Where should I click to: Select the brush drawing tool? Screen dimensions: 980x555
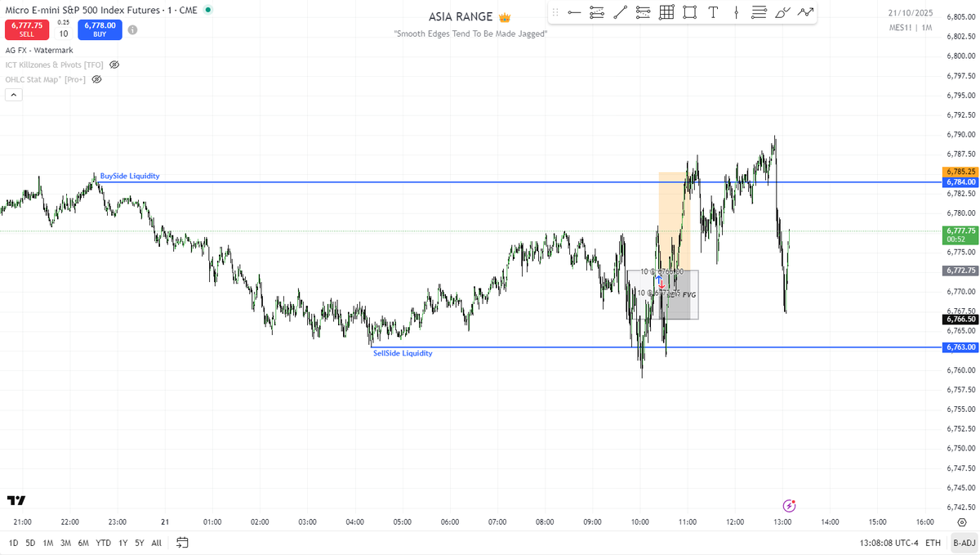[782, 12]
